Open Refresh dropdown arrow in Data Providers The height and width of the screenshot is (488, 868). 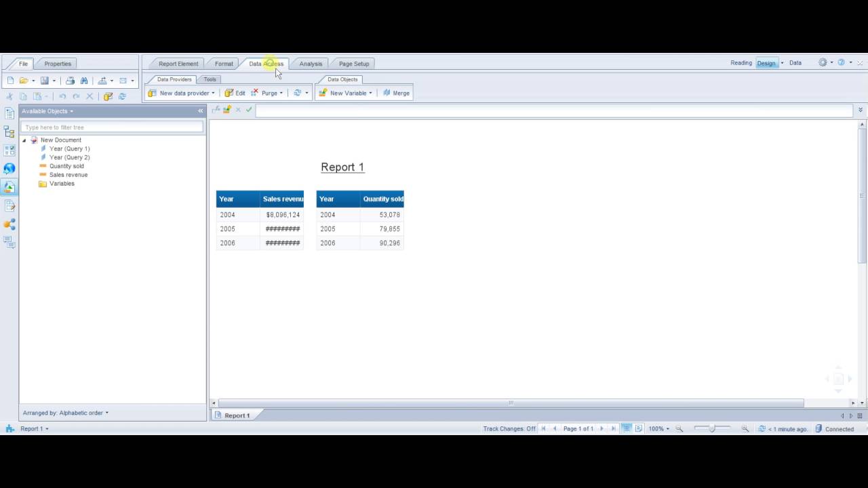coord(307,93)
